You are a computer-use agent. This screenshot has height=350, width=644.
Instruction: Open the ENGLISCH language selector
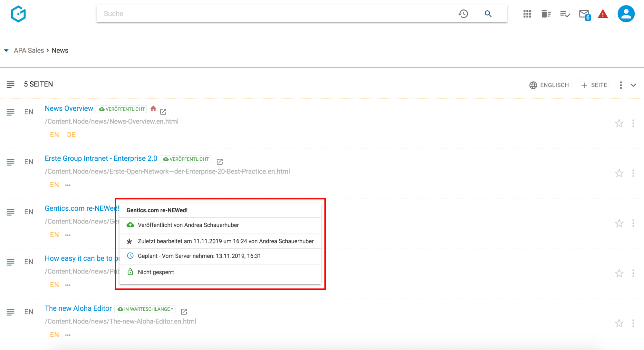tap(549, 85)
